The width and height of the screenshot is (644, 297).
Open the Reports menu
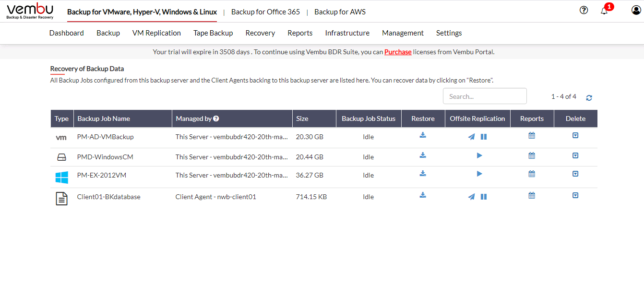[300, 33]
